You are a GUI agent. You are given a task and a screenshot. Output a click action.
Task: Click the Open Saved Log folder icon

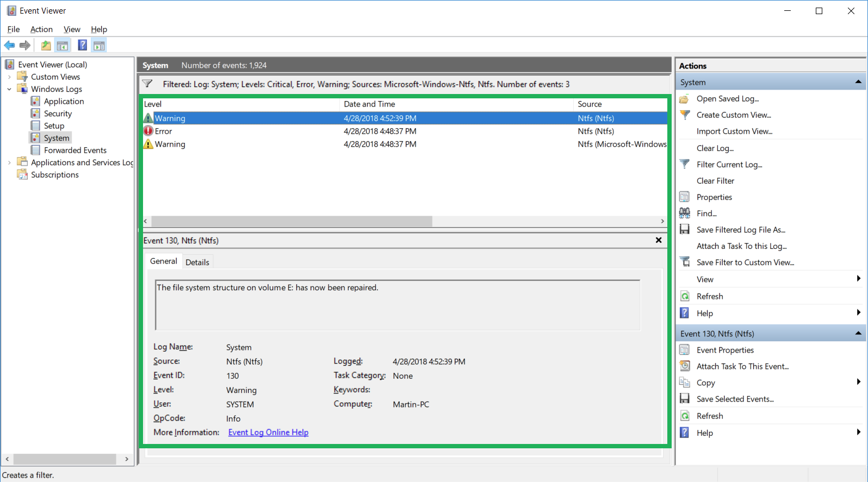685,99
